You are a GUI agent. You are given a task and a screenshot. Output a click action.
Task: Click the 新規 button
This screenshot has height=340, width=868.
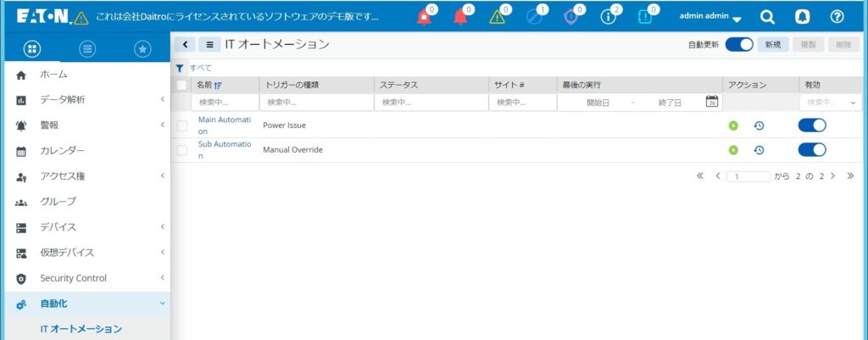click(x=772, y=44)
